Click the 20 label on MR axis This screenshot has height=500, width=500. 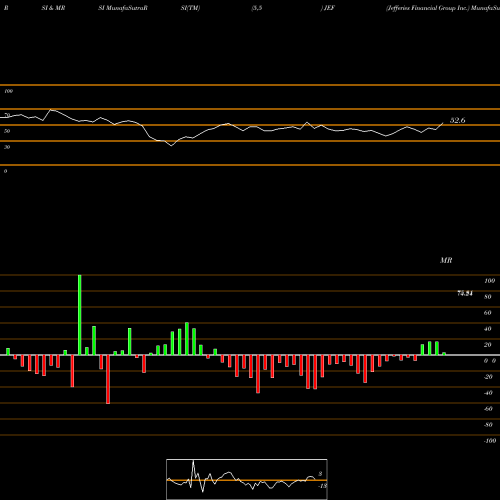tap(488, 345)
